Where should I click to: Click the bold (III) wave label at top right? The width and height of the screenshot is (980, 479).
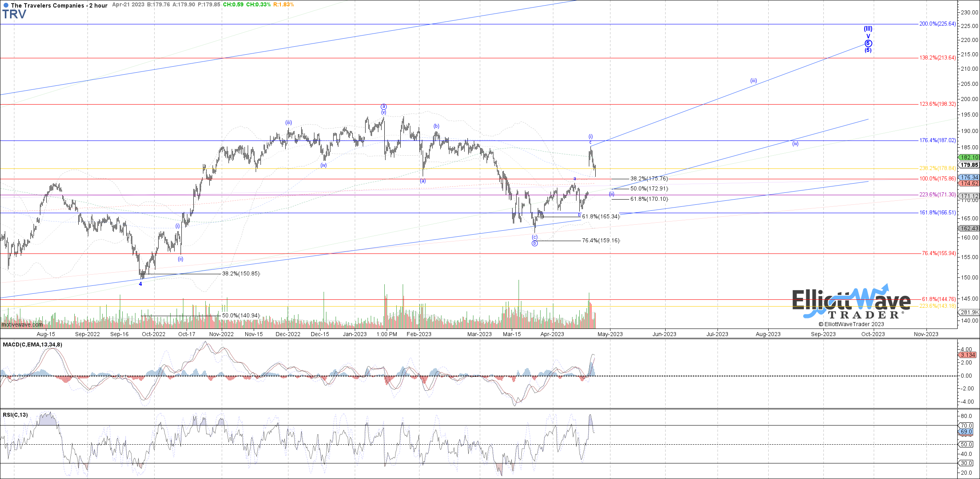(868, 29)
